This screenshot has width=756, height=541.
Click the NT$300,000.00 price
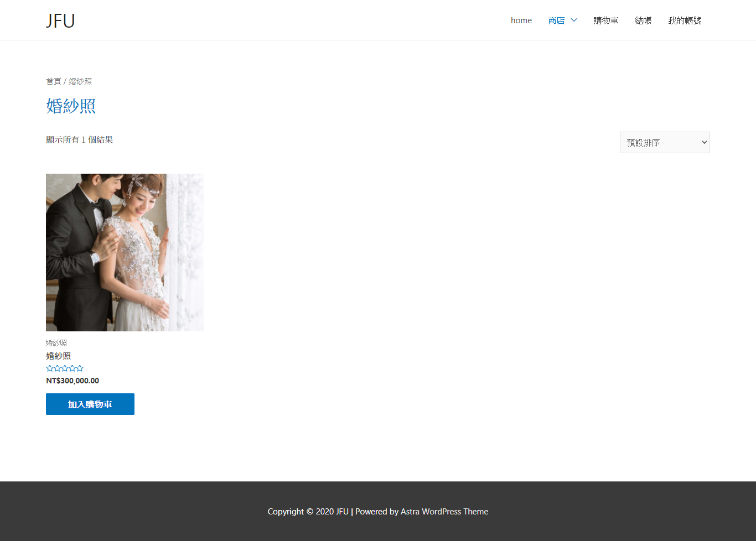click(73, 381)
